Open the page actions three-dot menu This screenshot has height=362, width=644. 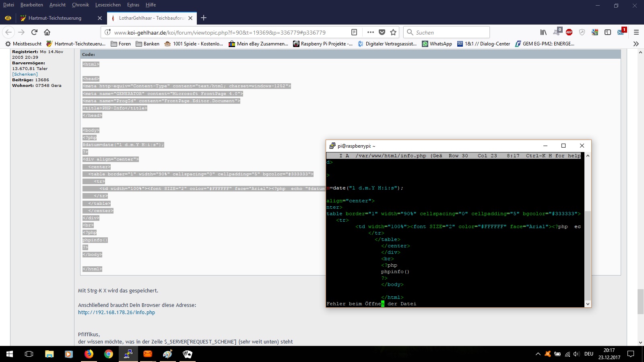coord(371,32)
